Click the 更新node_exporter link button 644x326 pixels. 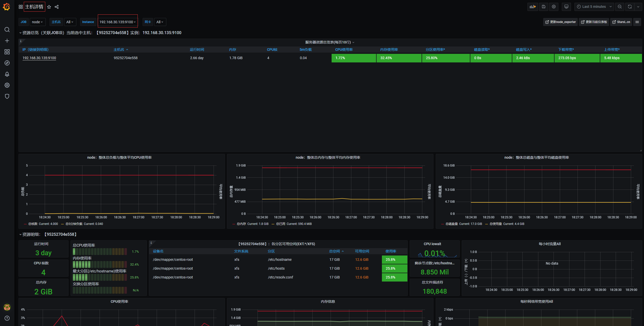click(560, 22)
